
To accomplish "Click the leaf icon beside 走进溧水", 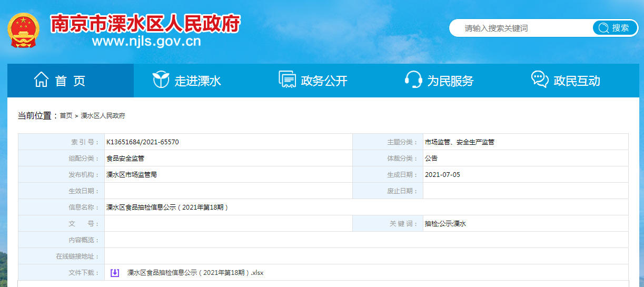I will (161, 80).
